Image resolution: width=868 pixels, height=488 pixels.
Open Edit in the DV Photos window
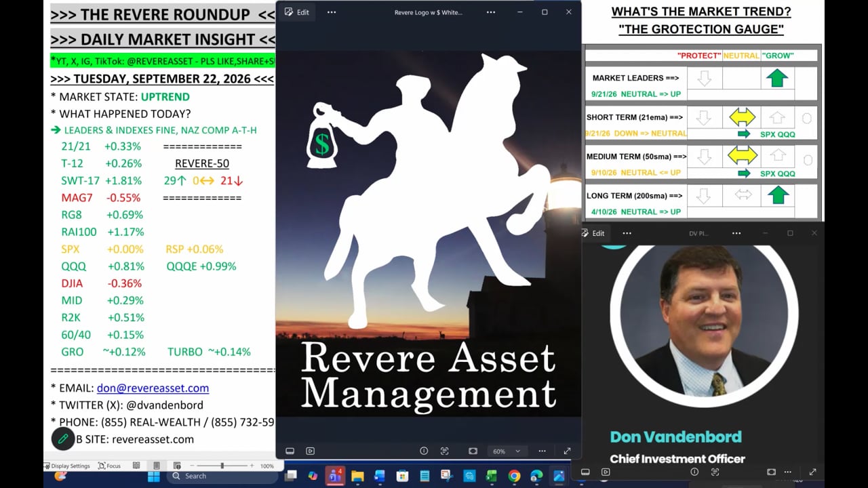click(593, 233)
